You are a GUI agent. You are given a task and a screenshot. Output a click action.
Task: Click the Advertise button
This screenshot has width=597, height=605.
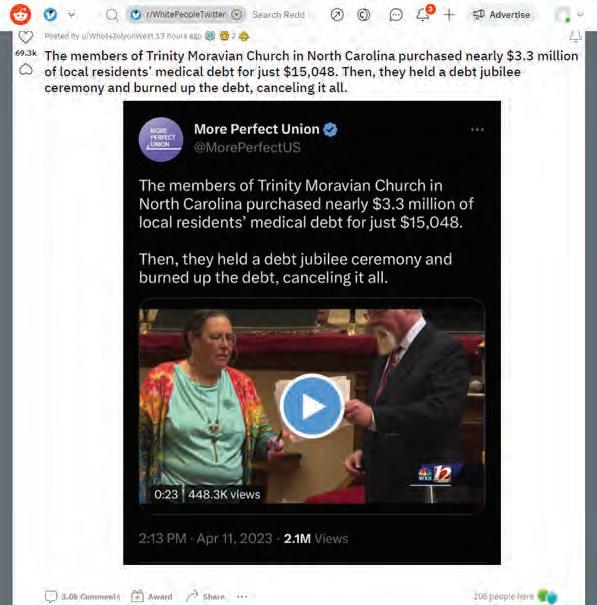tap(501, 15)
